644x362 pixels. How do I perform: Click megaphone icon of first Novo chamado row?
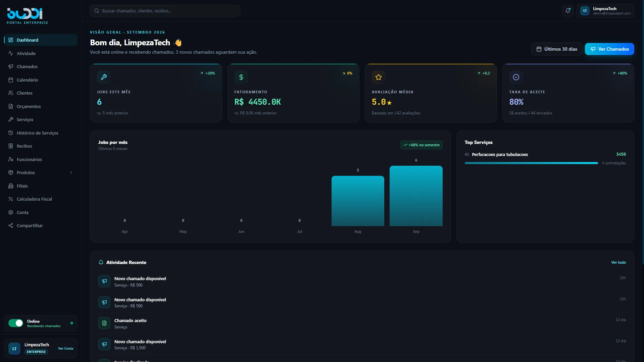[104, 281]
